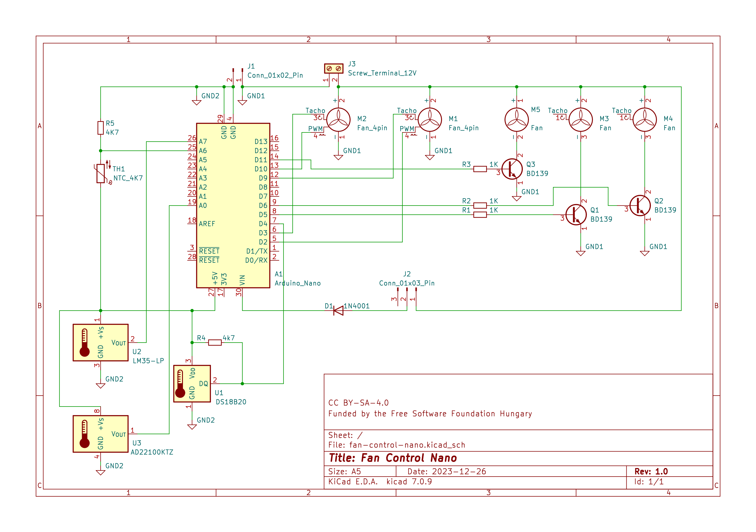
Task: Select the U2 LM35-LP temperature sensor
Action: [x=100, y=343]
